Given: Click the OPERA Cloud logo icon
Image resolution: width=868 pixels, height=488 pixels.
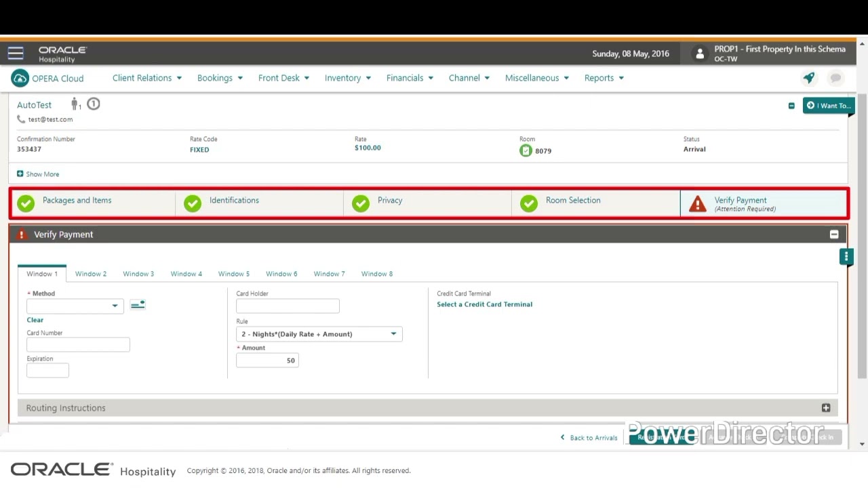Looking at the screenshot, I should click(20, 78).
